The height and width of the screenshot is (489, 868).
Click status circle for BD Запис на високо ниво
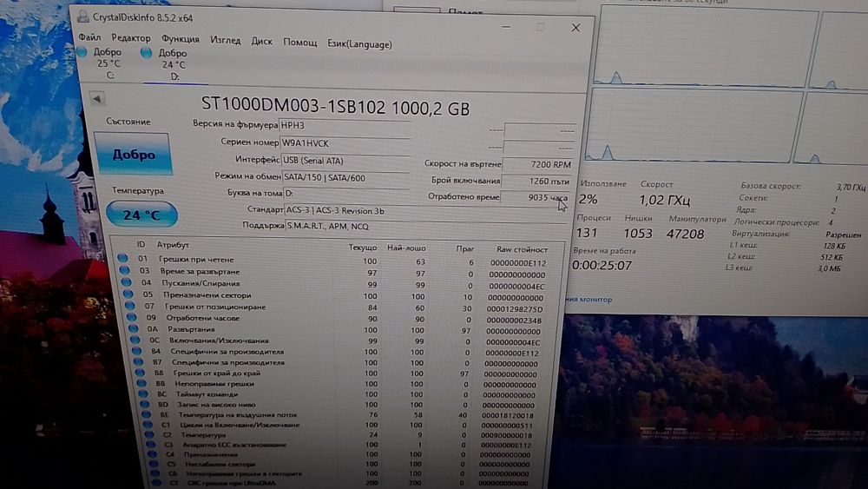(x=144, y=404)
